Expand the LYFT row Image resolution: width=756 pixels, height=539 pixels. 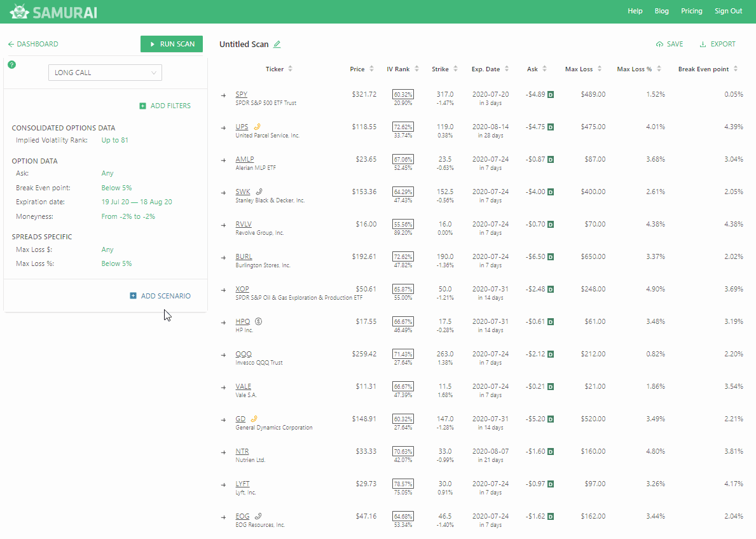click(x=223, y=485)
